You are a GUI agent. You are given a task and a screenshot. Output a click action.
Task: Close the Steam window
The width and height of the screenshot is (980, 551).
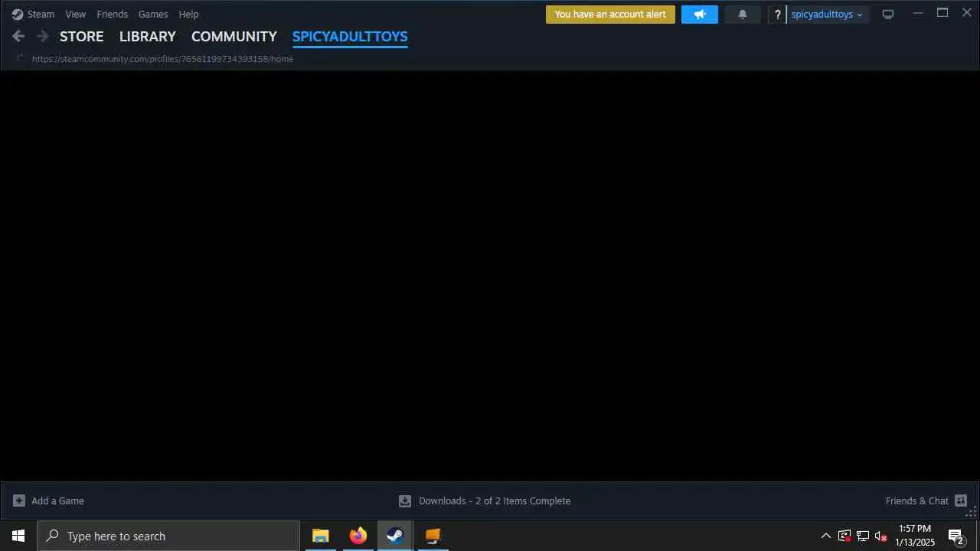tap(967, 13)
